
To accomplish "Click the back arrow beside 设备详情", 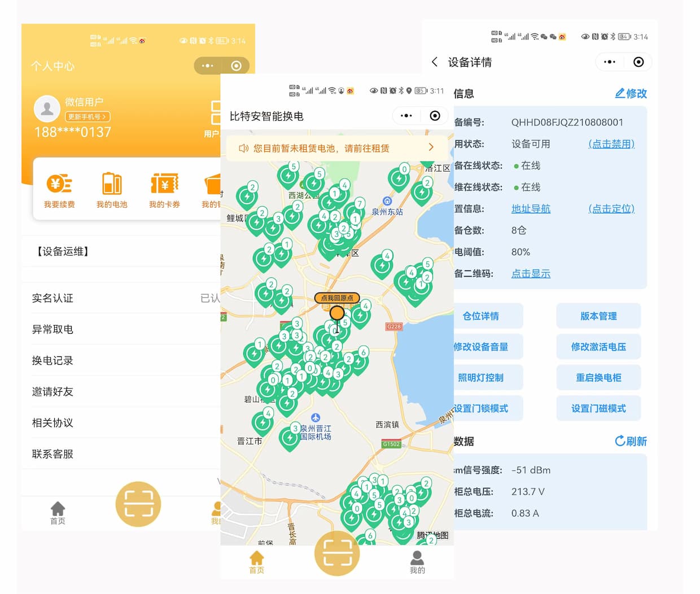I will click(x=435, y=62).
